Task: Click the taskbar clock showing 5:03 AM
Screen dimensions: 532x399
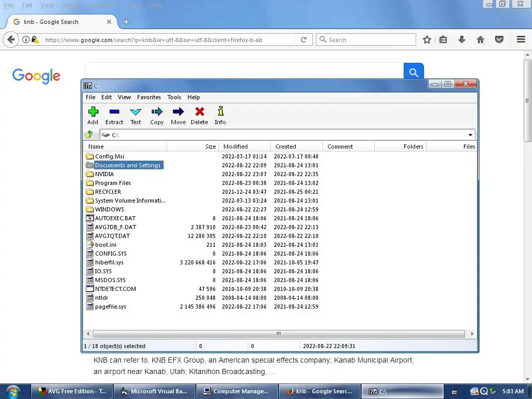Action: click(513, 391)
